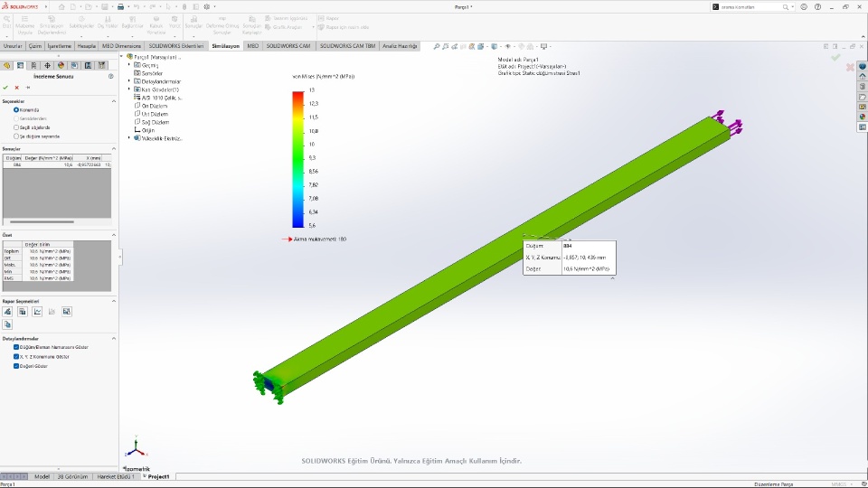This screenshot has height=488, width=868.
Task: Click the Print icon
Action: click(120, 7)
